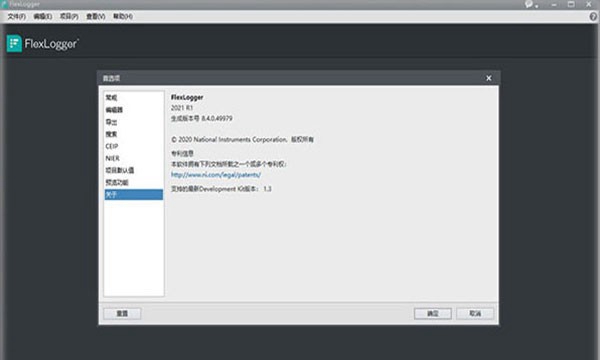Select the 常规 (General) category
Viewport: 600px width, 360px height.
click(x=134, y=98)
